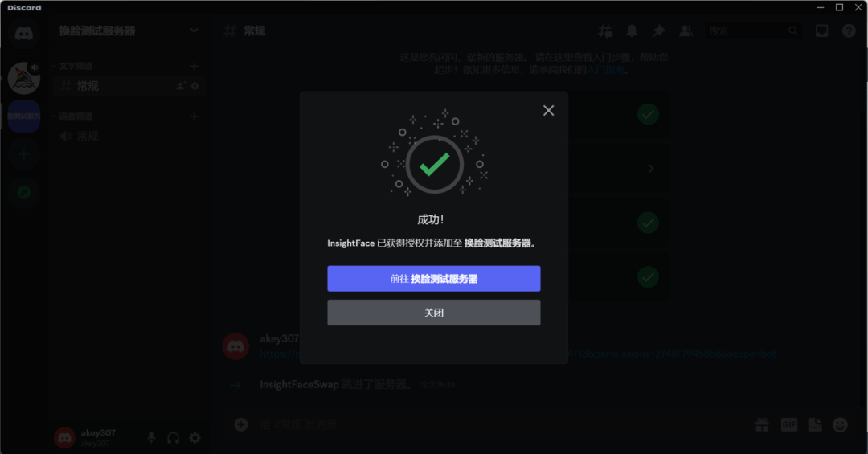Open notification settings bell icon
The image size is (868, 454).
[x=632, y=31]
